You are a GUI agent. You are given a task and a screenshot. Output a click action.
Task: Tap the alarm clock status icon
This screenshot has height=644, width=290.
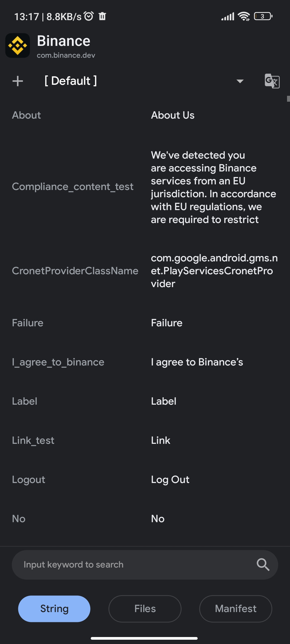(89, 16)
